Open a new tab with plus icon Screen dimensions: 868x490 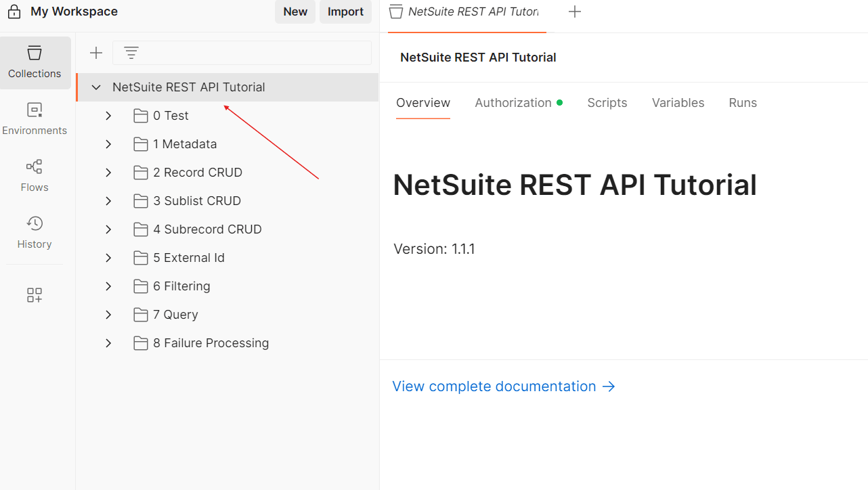pos(575,12)
